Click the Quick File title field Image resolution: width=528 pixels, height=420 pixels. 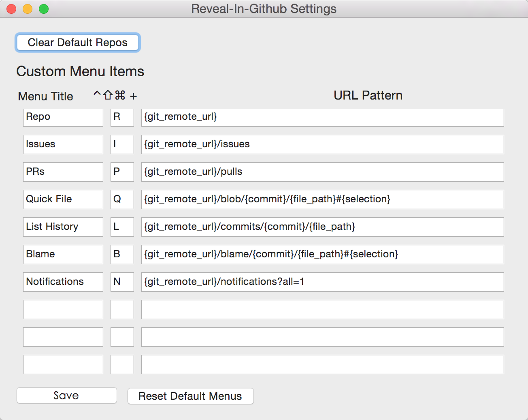coord(63,199)
